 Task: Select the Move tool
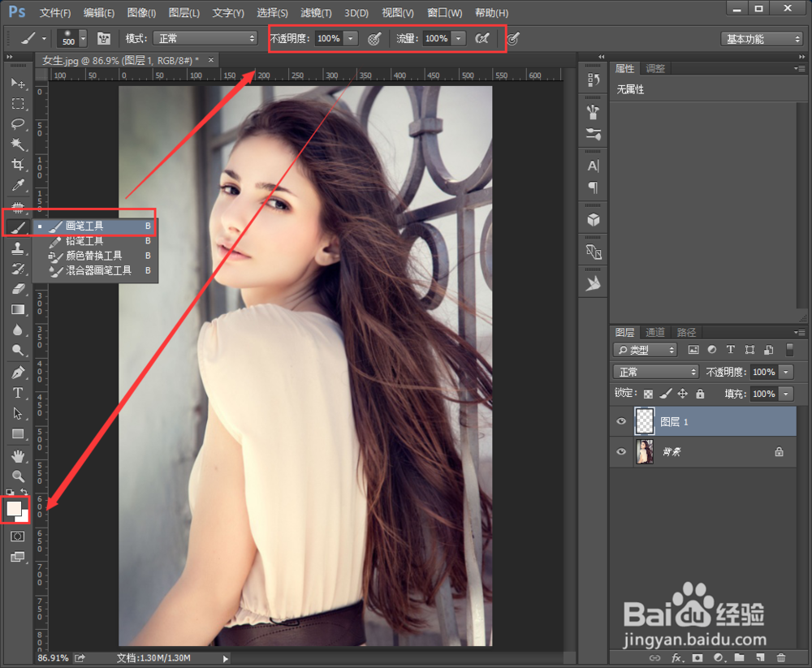pyautogui.click(x=18, y=84)
